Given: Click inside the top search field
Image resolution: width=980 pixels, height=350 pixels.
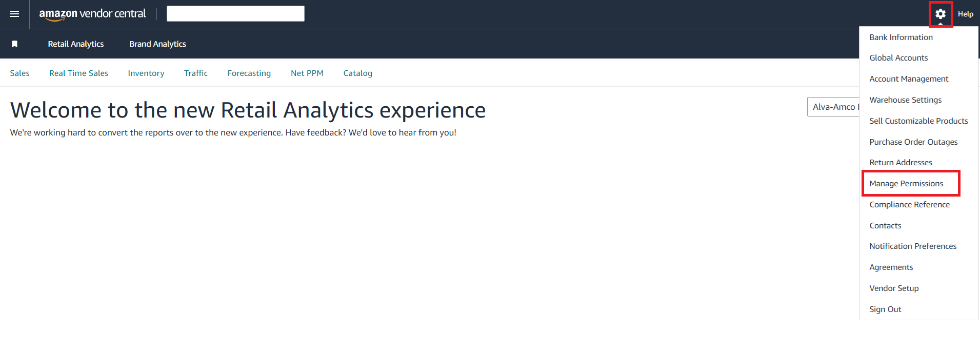Looking at the screenshot, I should 235,14.
